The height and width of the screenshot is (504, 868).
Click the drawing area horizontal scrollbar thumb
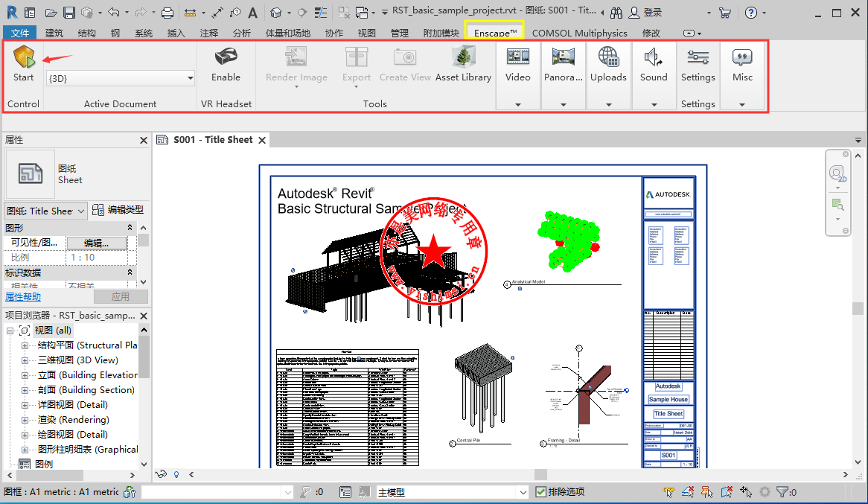point(541,475)
